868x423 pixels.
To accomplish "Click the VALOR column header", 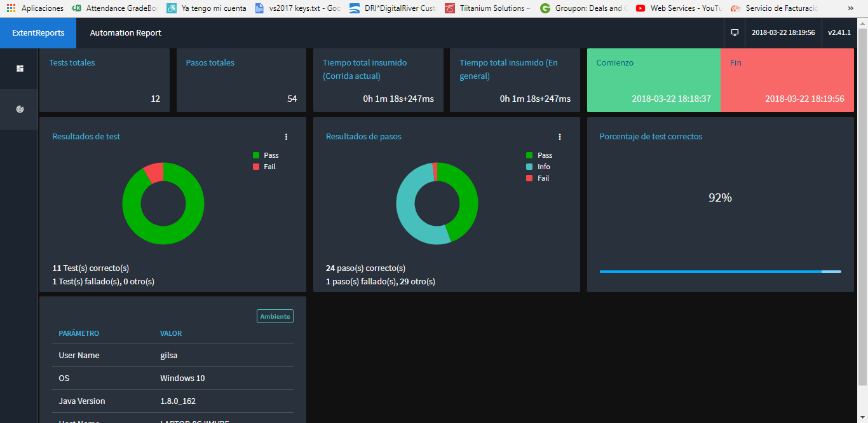I will [171, 333].
